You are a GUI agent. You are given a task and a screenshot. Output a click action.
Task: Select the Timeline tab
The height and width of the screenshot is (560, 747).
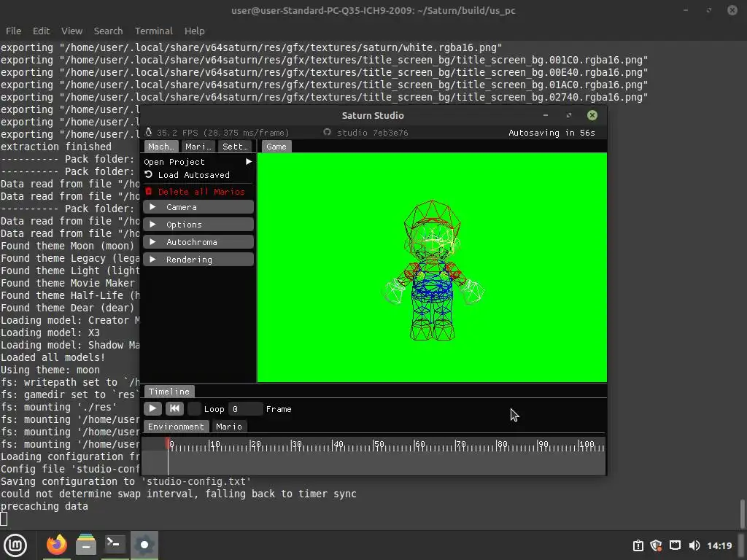coord(169,392)
